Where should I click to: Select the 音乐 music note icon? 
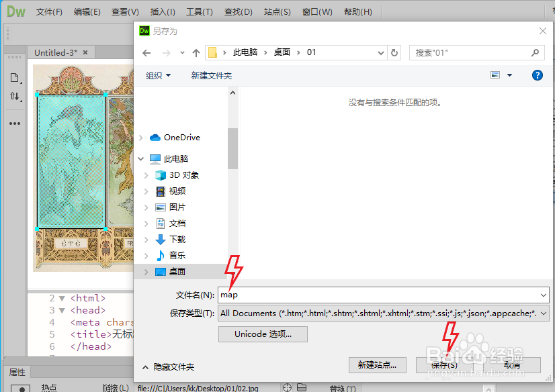[x=161, y=256]
